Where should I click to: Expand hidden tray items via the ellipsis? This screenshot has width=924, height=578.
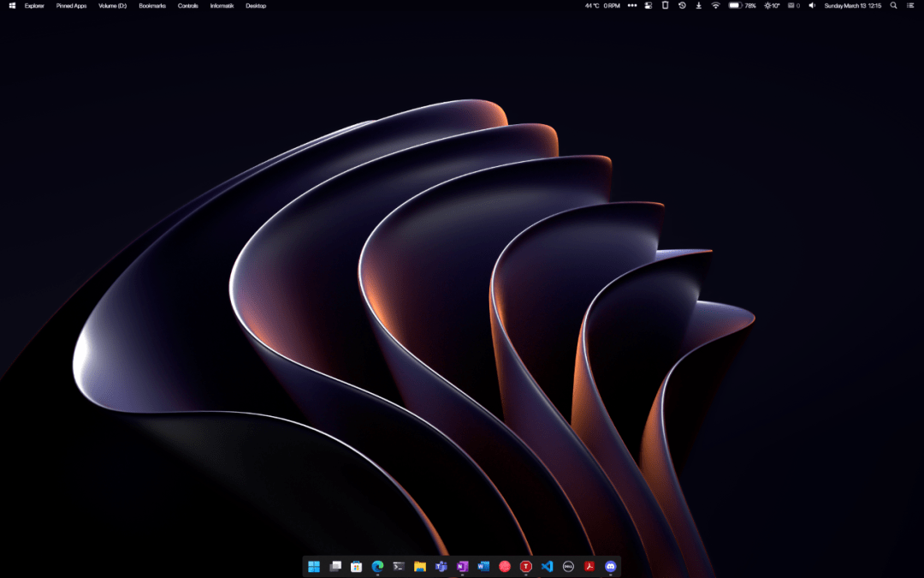[x=631, y=6]
